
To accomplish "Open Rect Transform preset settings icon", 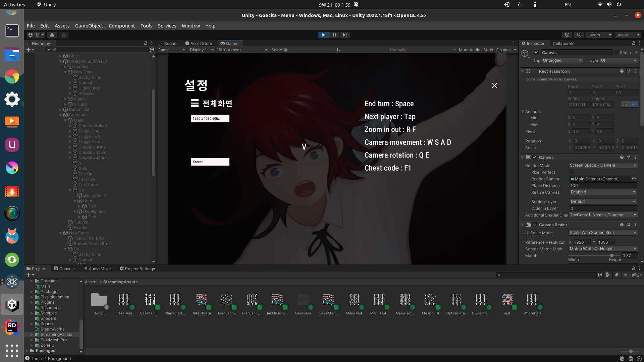I will [629, 71].
